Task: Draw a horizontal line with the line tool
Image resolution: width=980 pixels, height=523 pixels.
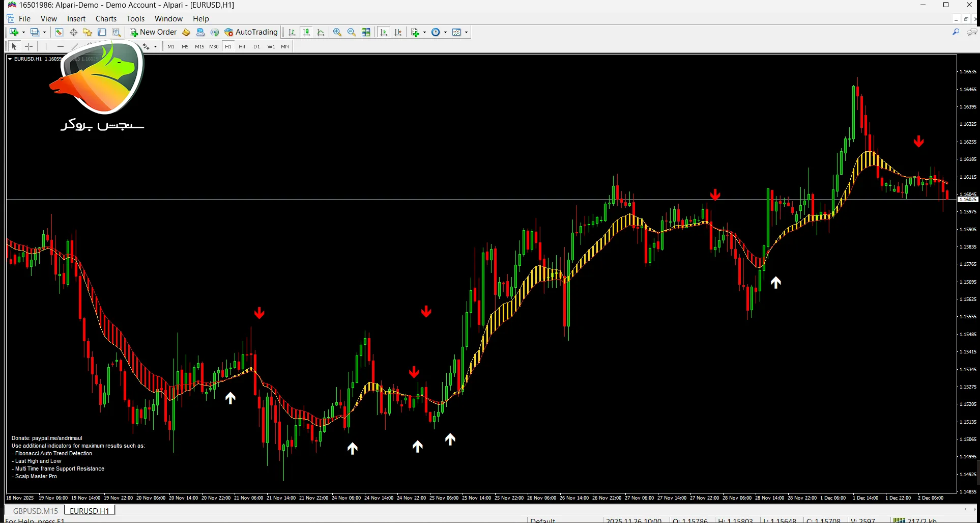Action: coord(61,46)
